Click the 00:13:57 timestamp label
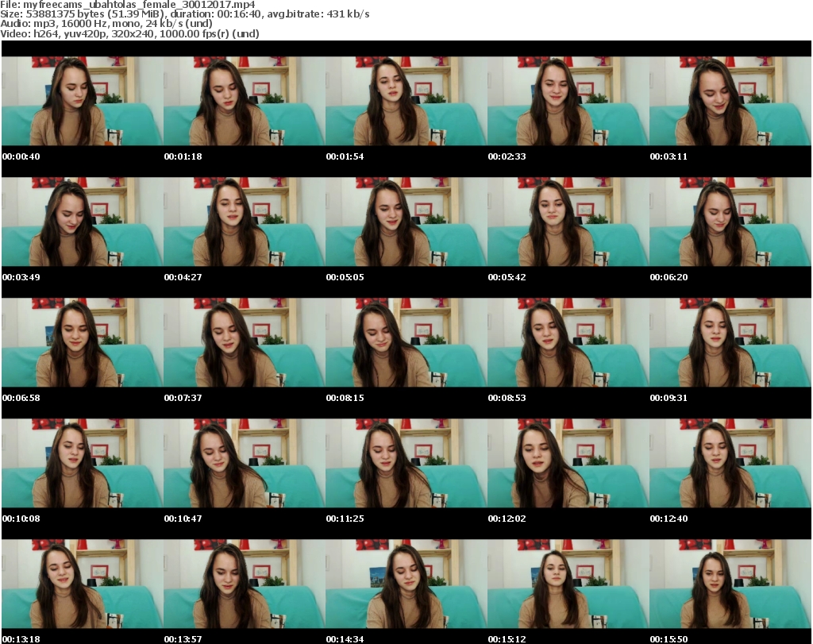Screen dimensions: 813x644 [183, 639]
